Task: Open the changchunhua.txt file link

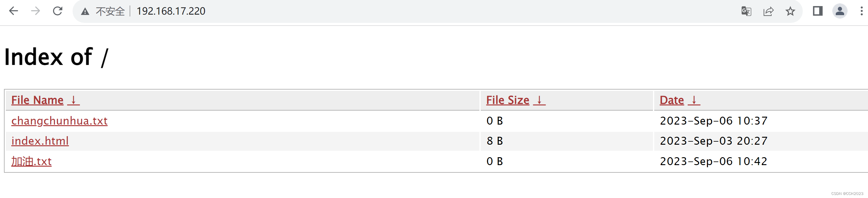Action: (59, 121)
